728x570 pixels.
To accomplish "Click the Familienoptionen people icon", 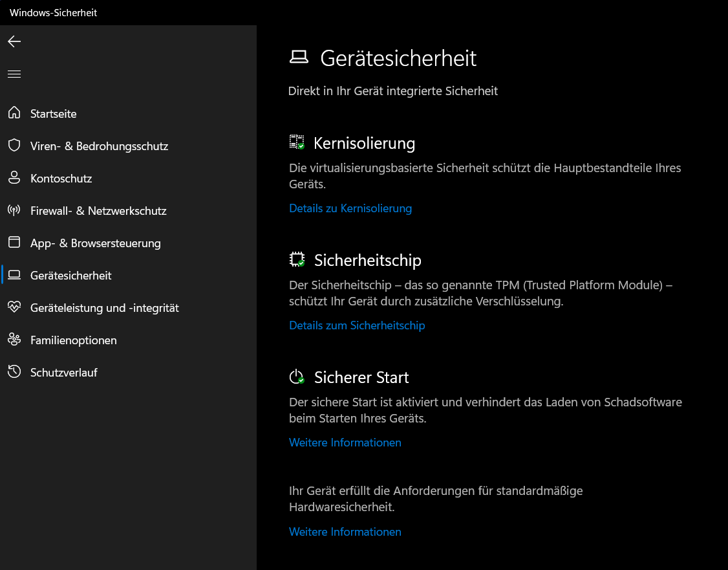I will [x=14, y=340].
